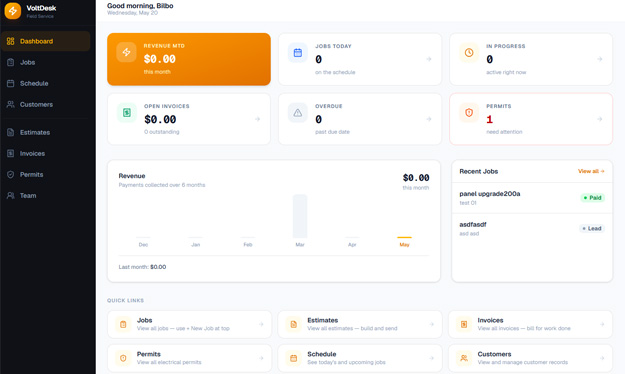625x374 pixels.
Task: Click the Revenue MTD lightning icon
Action: coord(126,52)
